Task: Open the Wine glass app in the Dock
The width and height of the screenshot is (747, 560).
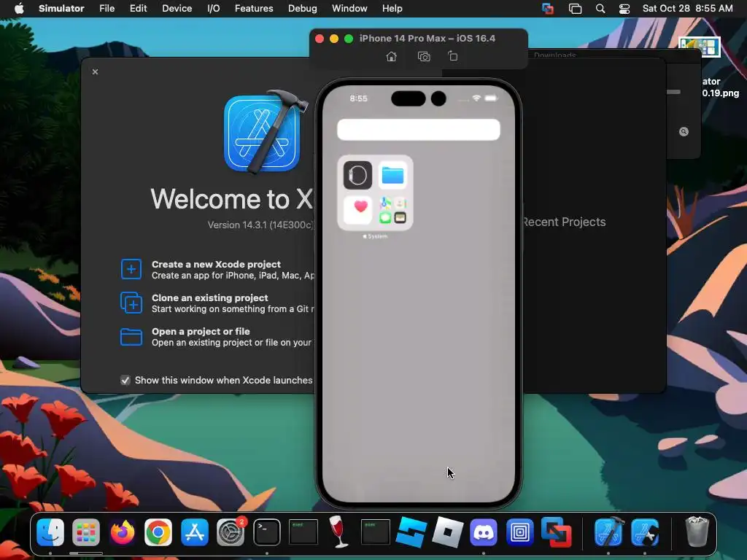Action: tap(338, 531)
